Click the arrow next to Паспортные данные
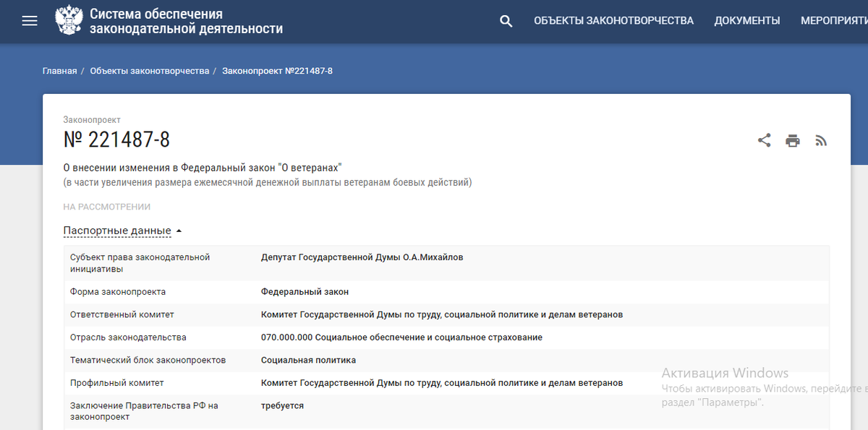Image resolution: width=868 pixels, height=430 pixels. click(x=179, y=231)
